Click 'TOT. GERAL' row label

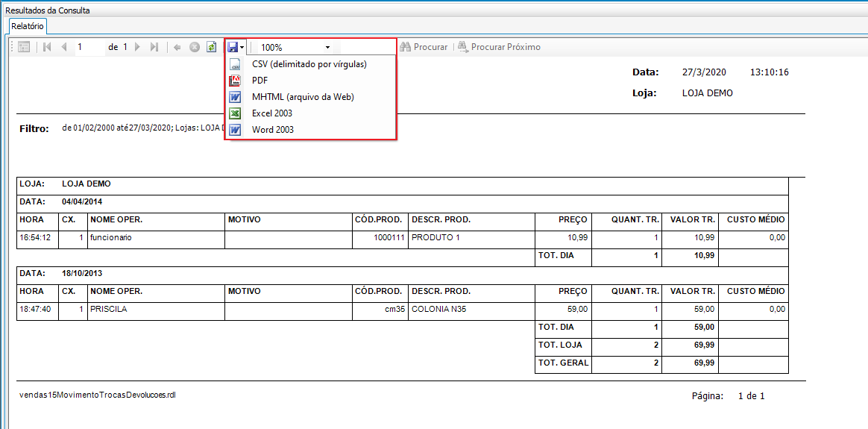563,363
